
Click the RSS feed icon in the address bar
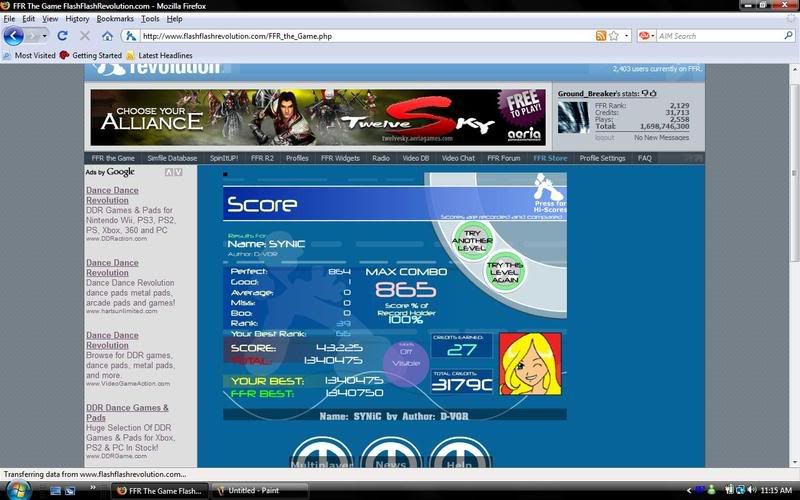point(600,36)
